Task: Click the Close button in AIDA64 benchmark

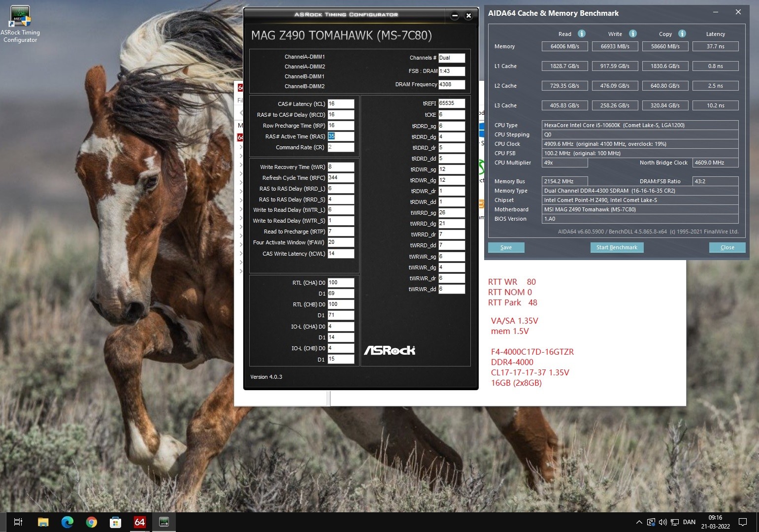Action: pos(727,247)
